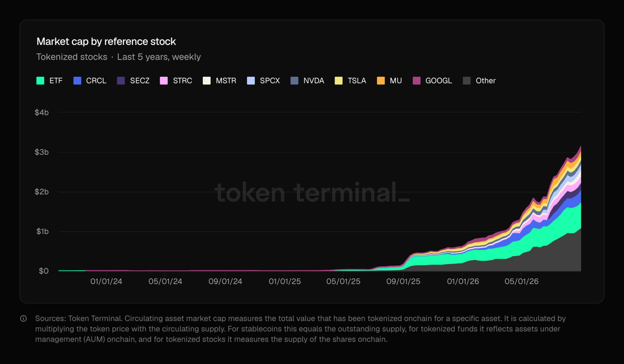624x364 pixels.
Task: Click the 09/01/25 x-axis date label
Action: click(403, 281)
